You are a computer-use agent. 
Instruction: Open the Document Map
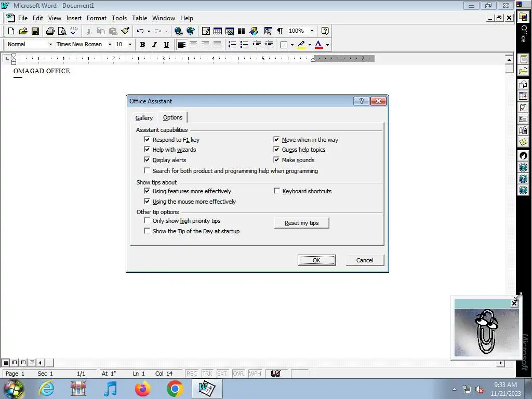268,31
